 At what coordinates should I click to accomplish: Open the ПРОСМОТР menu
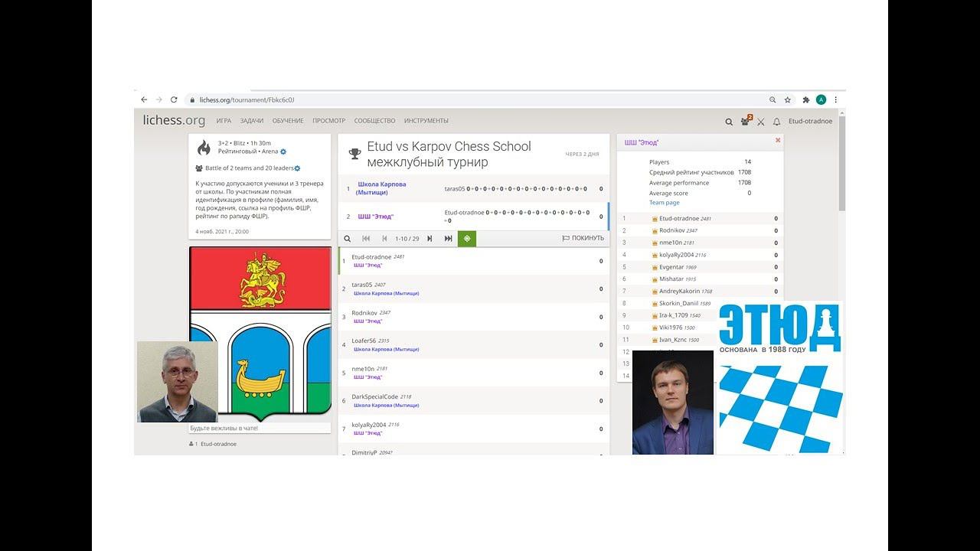(328, 121)
